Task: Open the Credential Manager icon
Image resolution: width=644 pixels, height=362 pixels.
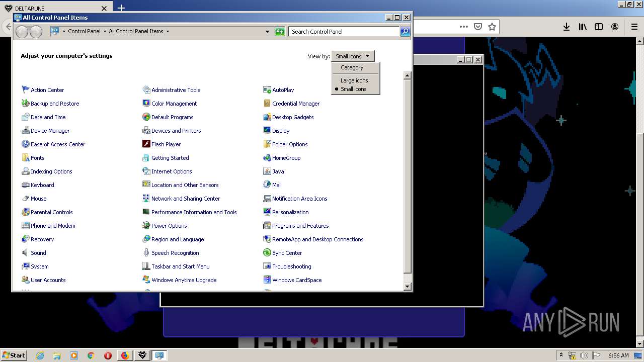Action: [267, 103]
